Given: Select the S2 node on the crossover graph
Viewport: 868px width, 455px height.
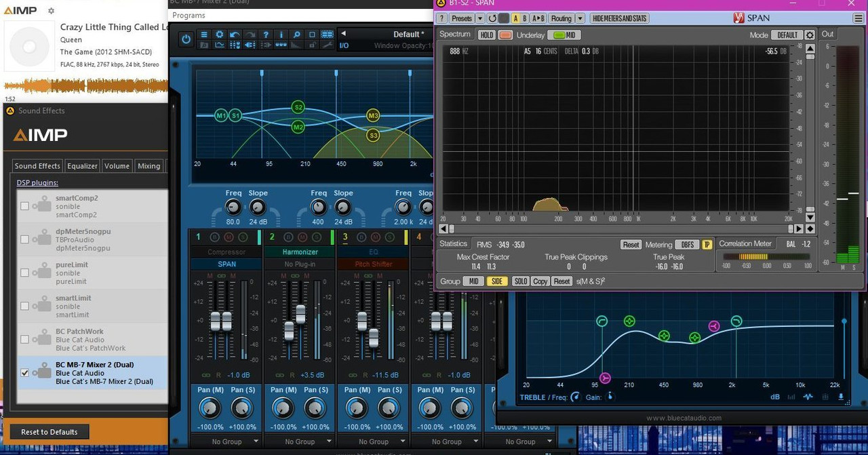Looking at the screenshot, I should click(x=298, y=107).
